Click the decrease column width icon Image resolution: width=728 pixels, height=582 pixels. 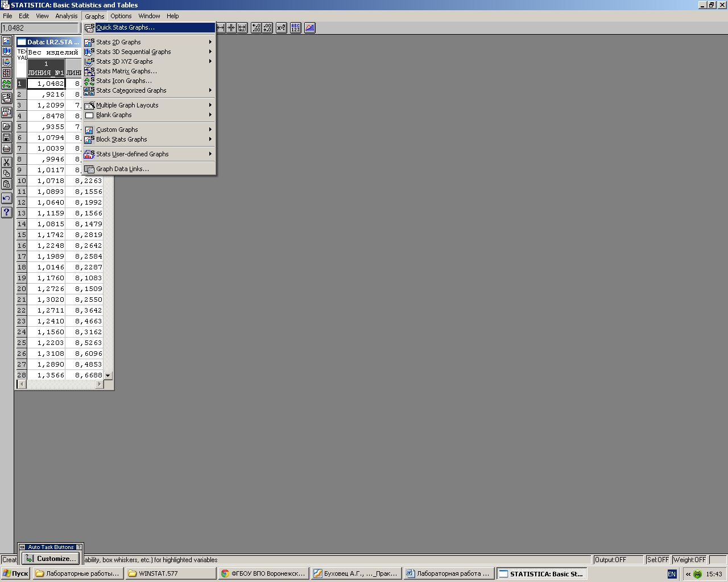click(x=231, y=27)
